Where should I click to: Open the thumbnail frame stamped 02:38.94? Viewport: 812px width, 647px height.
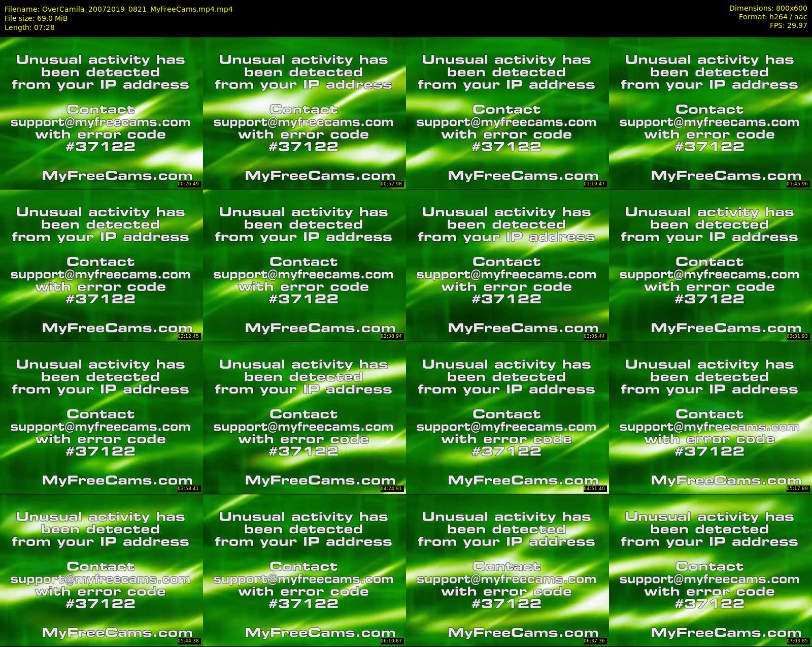coord(304,266)
